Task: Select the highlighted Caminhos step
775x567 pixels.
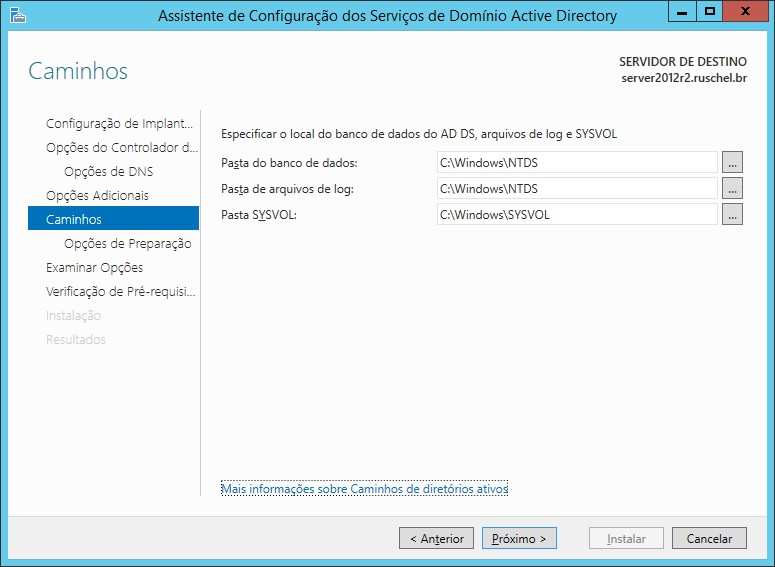Action: [x=113, y=218]
